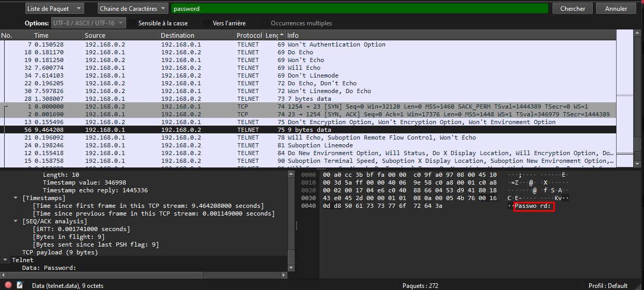This screenshot has height=290, width=644.
Task: Check the 'Occurrences multiples' option
Action: coord(266,23)
